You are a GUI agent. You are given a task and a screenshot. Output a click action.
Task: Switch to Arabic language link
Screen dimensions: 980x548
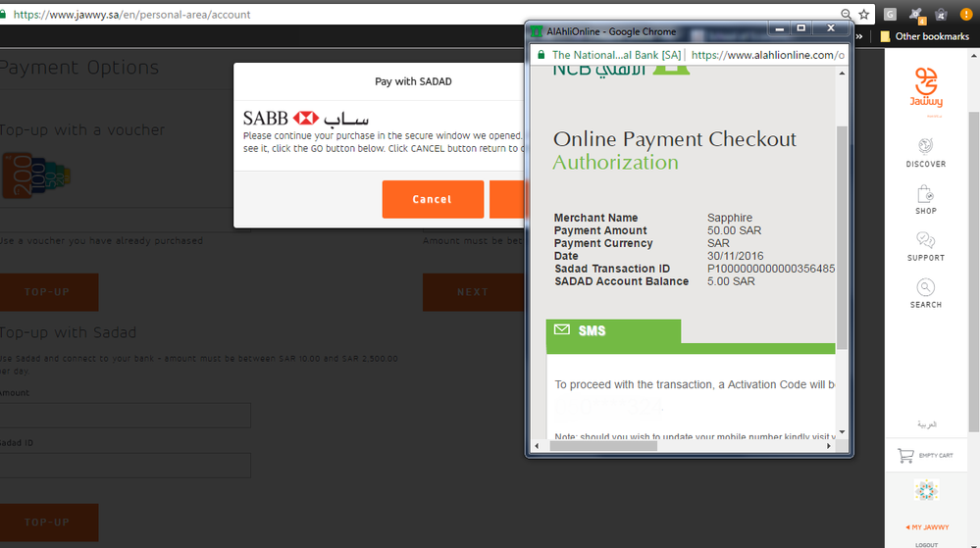926,424
